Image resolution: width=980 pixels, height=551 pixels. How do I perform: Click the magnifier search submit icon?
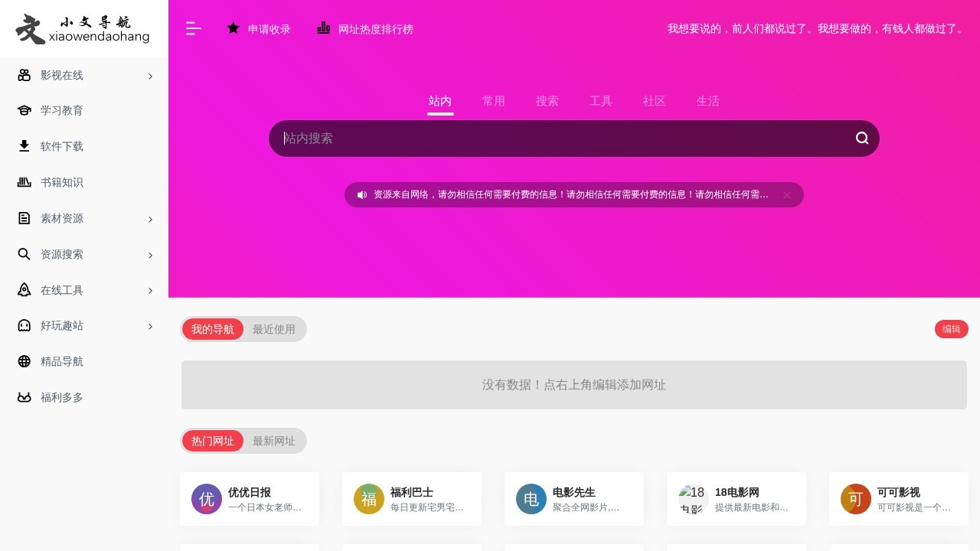coord(862,139)
